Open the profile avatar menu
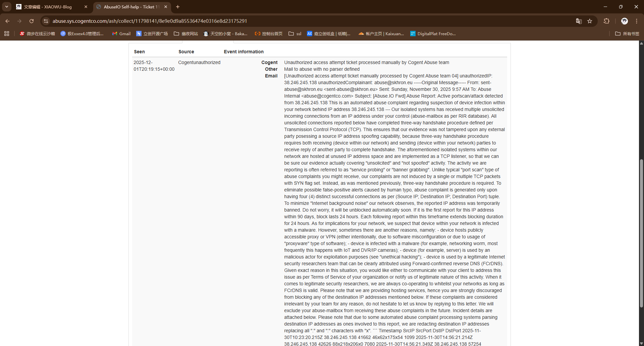 (x=624, y=21)
